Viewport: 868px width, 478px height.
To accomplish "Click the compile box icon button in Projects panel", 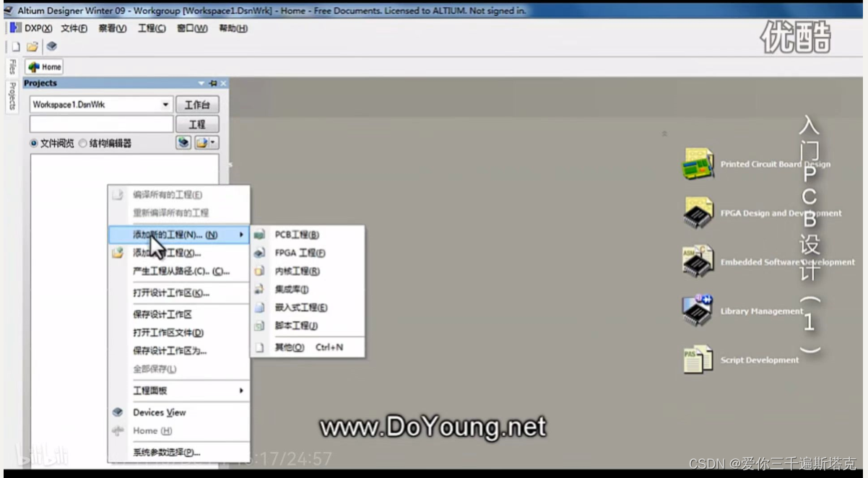I will pyautogui.click(x=183, y=143).
